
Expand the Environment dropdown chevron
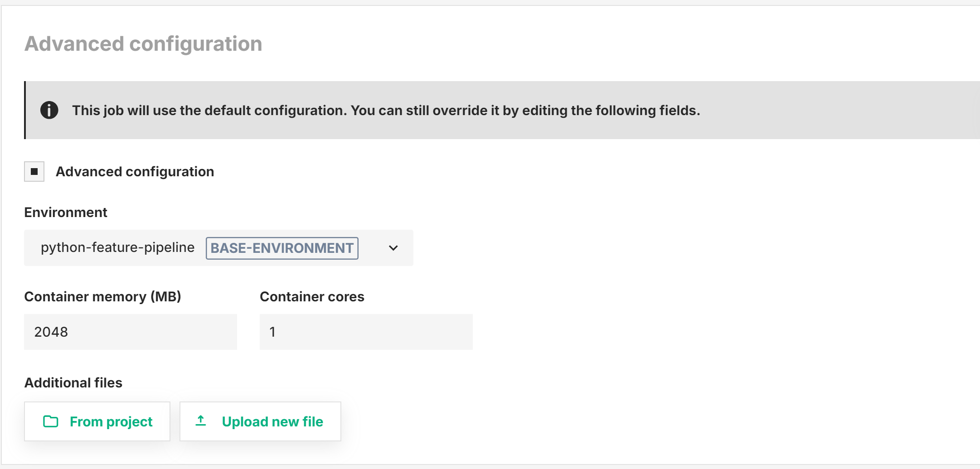pyautogui.click(x=393, y=248)
